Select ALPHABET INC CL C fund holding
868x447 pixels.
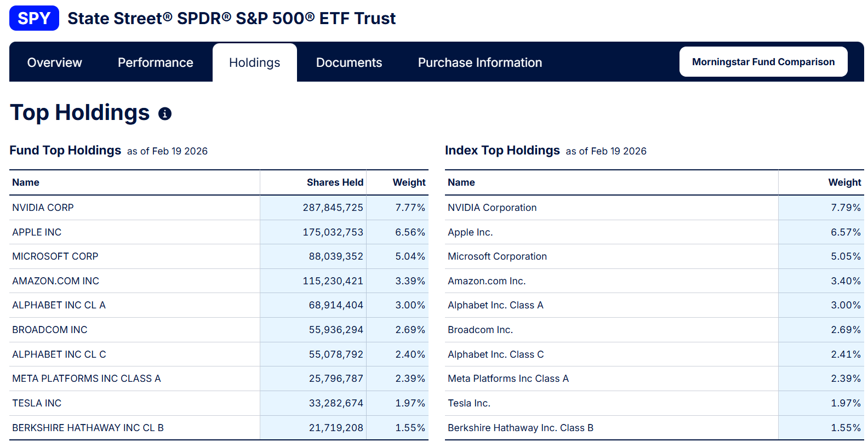pos(59,354)
